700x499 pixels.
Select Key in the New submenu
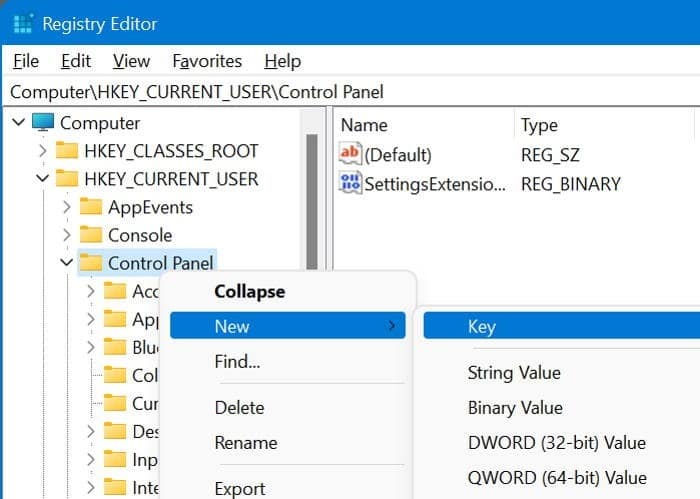[x=562, y=326]
